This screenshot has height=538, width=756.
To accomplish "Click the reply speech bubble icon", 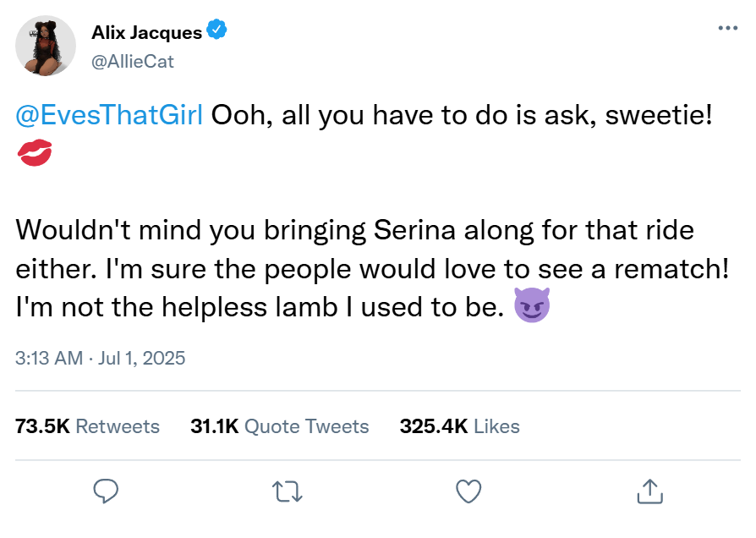I will (106, 491).
